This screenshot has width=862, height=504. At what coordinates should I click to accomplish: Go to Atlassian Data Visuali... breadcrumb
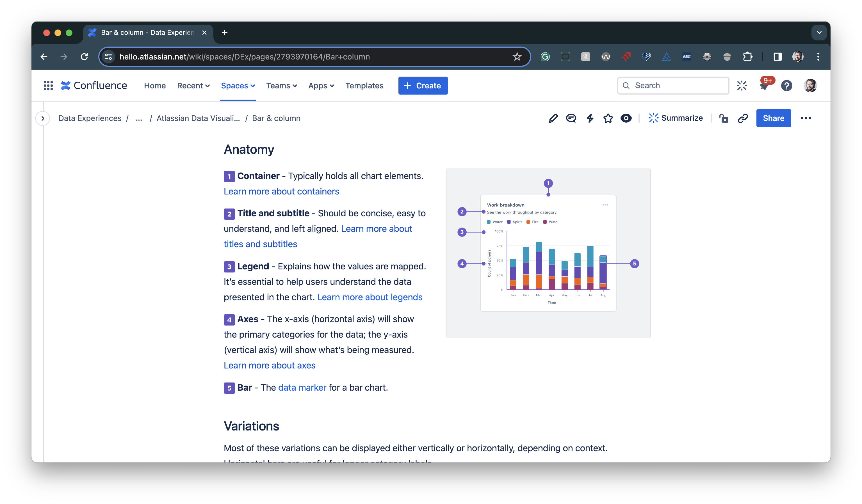[198, 118]
